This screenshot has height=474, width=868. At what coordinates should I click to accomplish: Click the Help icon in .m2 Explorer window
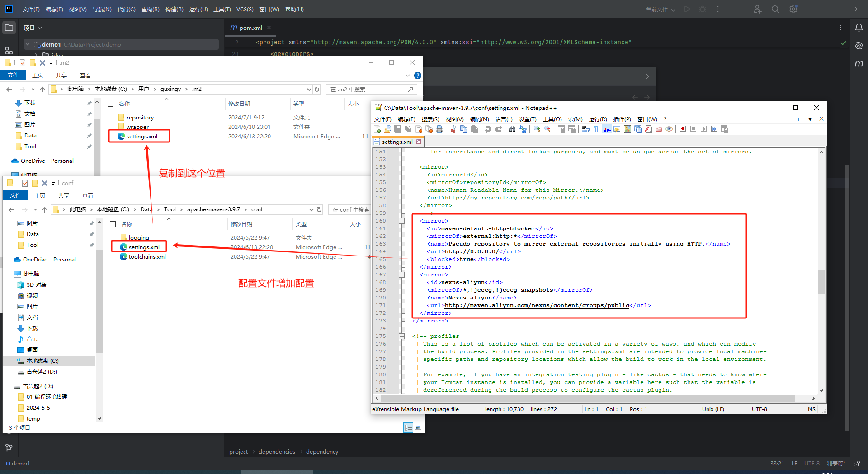(418, 76)
